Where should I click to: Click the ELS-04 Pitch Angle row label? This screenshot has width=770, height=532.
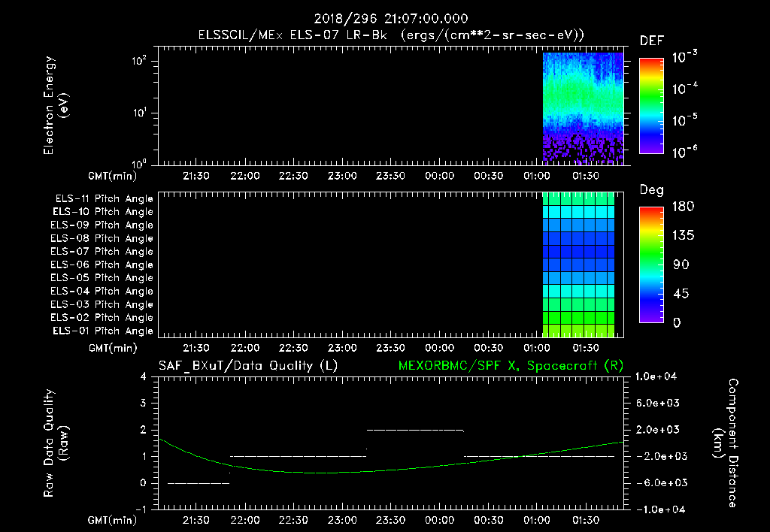(x=102, y=292)
